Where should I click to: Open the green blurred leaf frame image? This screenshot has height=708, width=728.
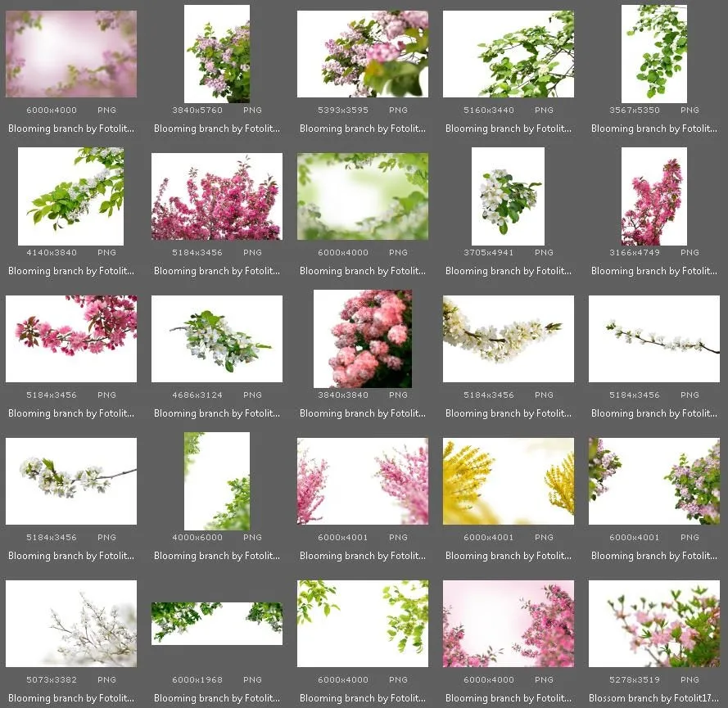pyautogui.click(x=363, y=196)
